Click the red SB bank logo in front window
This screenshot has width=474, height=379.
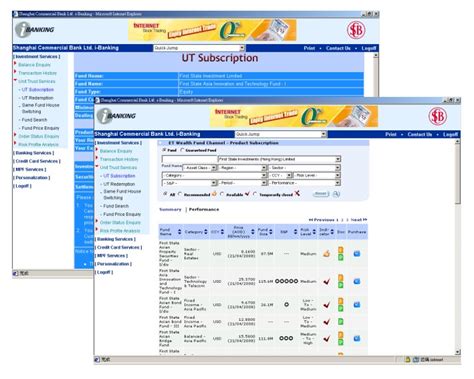click(437, 116)
